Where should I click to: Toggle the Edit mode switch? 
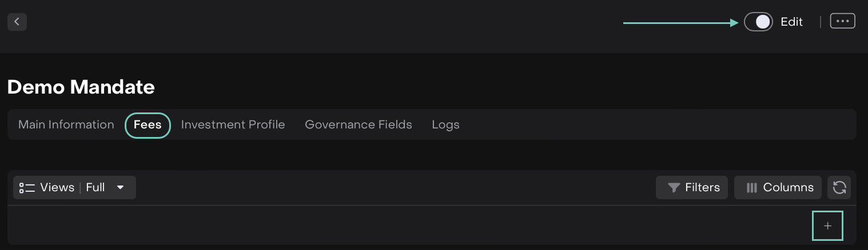click(758, 22)
